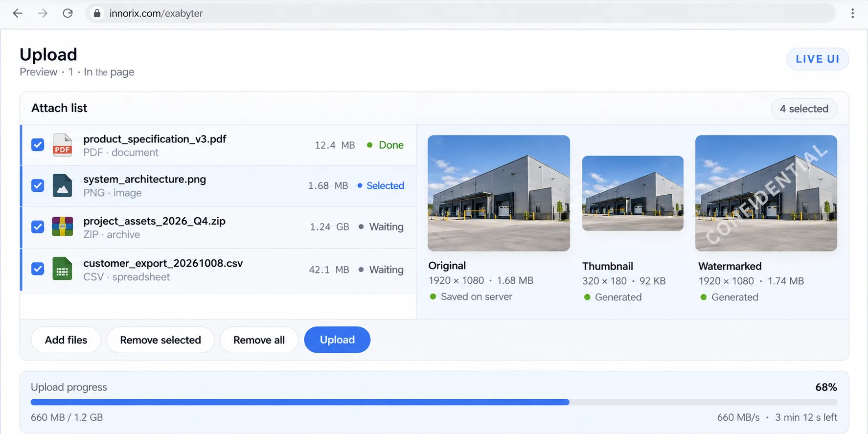
Task: Click the 320 × 180 · 92 KB details
Action: [x=624, y=281]
